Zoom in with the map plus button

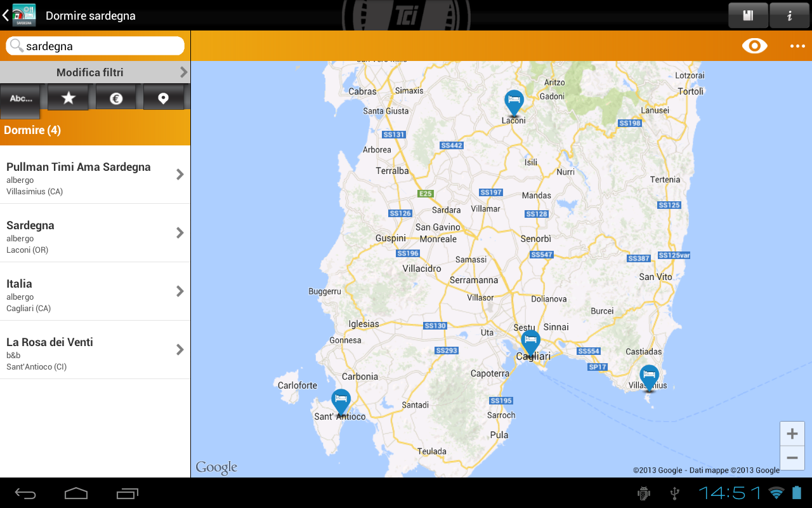[x=792, y=434]
